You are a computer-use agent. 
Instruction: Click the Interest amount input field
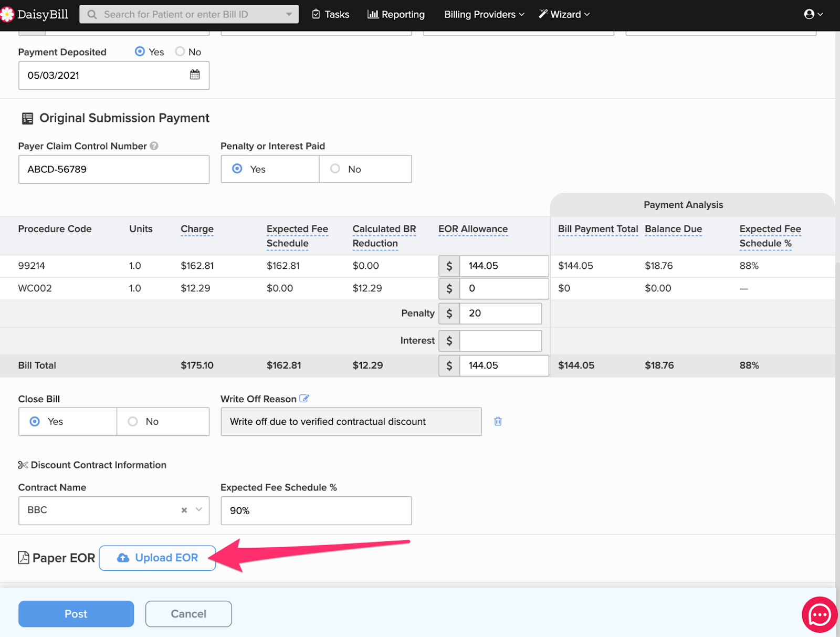pyautogui.click(x=500, y=341)
